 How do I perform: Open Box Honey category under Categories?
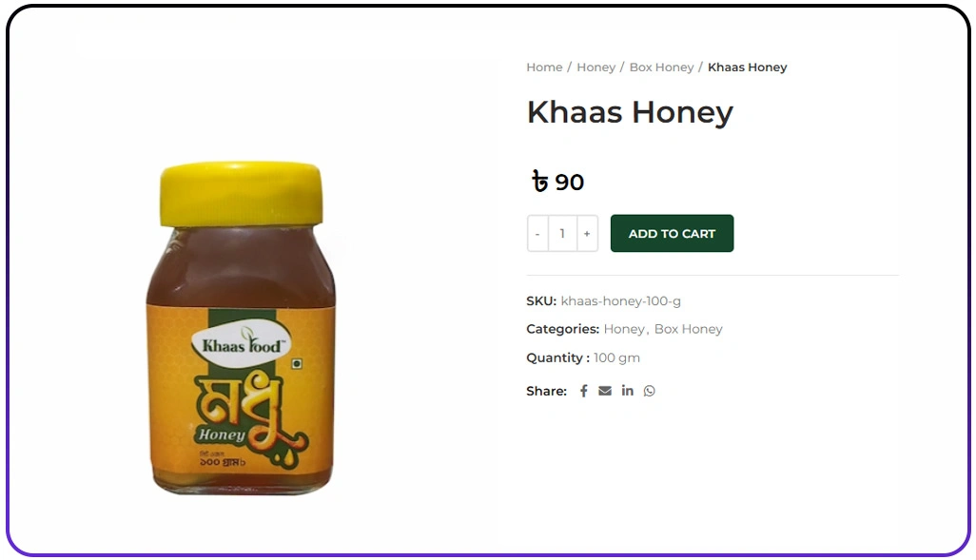click(688, 329)
